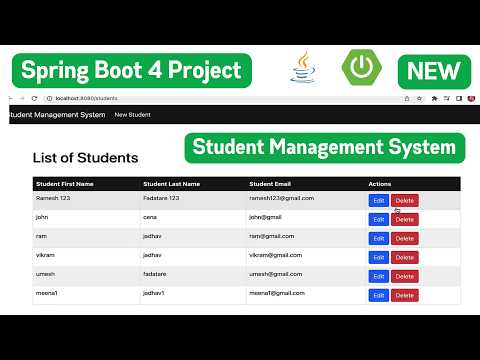Edit the umesh fadatare student row
This screenshot has width=480, height=360.
click(x=379, y=276)
